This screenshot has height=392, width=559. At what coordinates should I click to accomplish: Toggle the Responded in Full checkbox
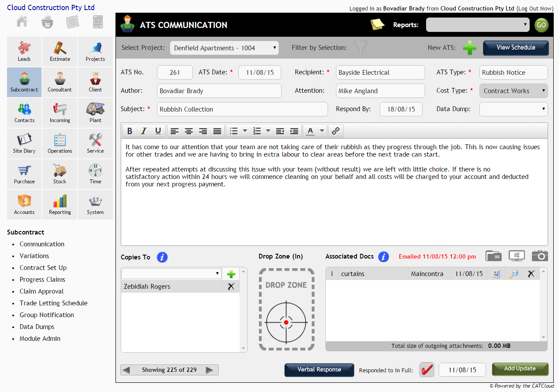tap(426, 370)
